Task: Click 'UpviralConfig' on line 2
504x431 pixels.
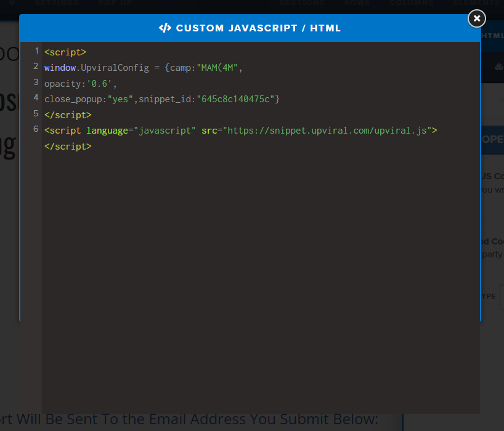Action: [115, 68]
